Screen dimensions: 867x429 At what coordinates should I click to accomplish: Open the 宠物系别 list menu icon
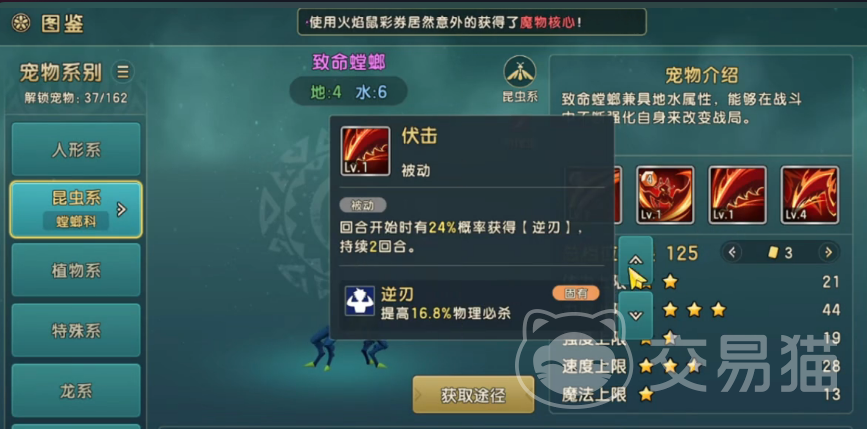123,72
